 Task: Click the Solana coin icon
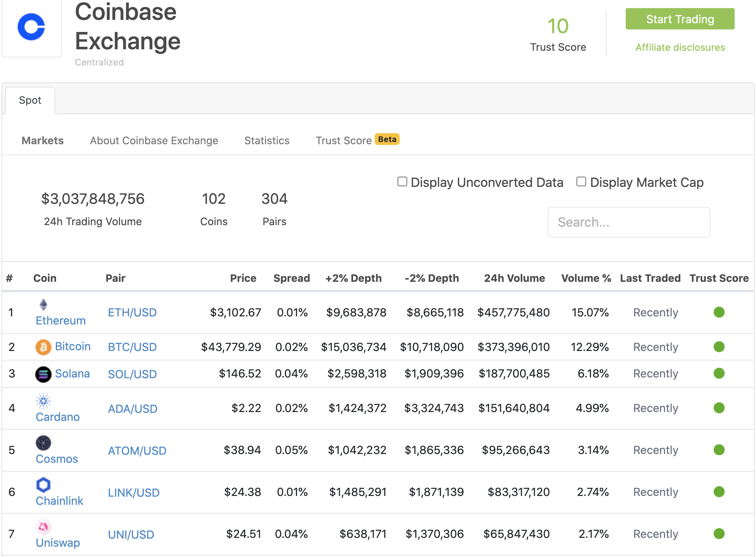pyautogui.click(x=43, y=374)
